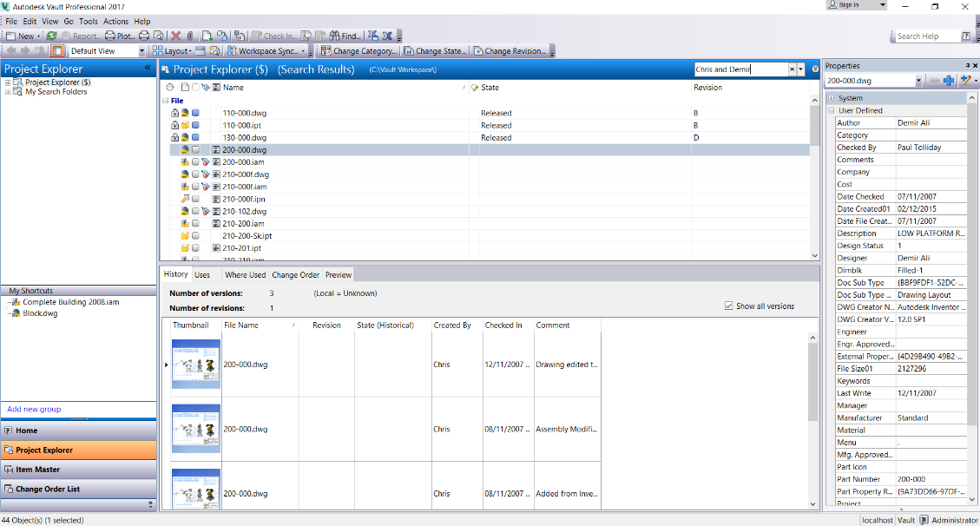The height and width of the screenshot is (526, 980).
Task: Expand the My Search Folders tree node
Action: tap(8, 92)
